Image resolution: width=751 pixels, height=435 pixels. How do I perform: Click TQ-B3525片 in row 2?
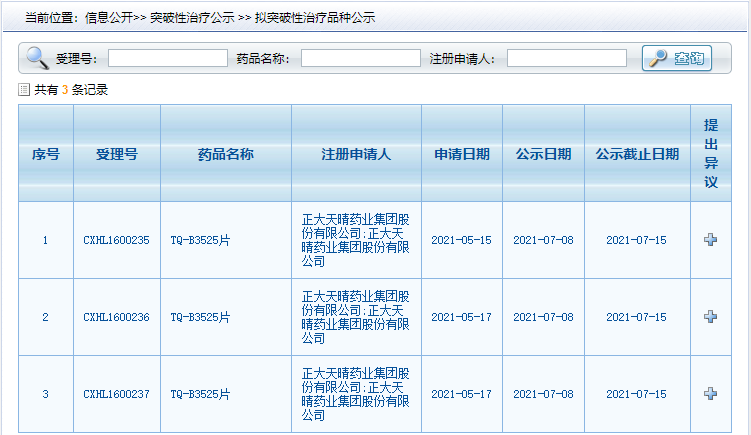pos(200,317)
